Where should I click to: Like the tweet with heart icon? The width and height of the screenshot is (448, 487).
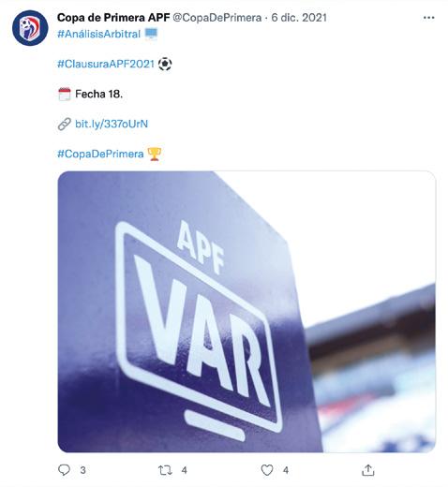[267, 470]
